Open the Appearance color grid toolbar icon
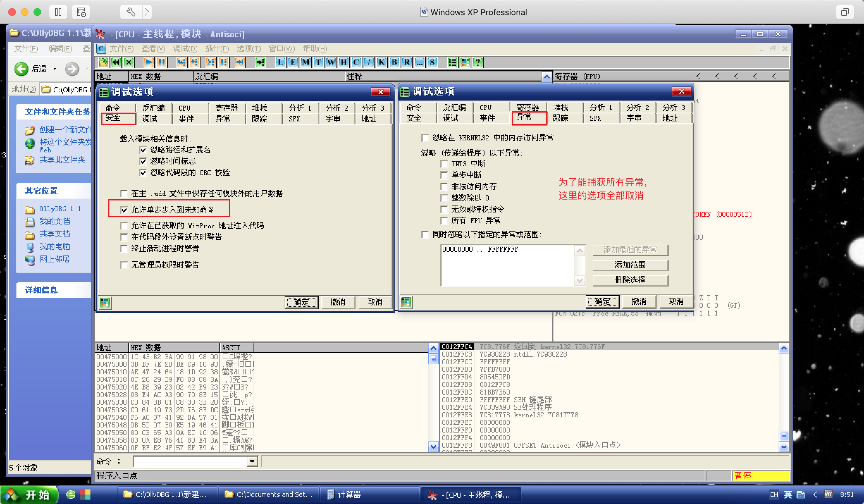This screenshot has height=504, width=864. (465, 62)
